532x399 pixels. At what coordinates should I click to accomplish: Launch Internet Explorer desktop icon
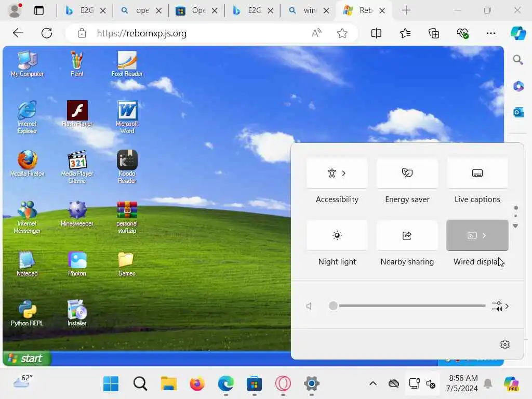point(27,117)
